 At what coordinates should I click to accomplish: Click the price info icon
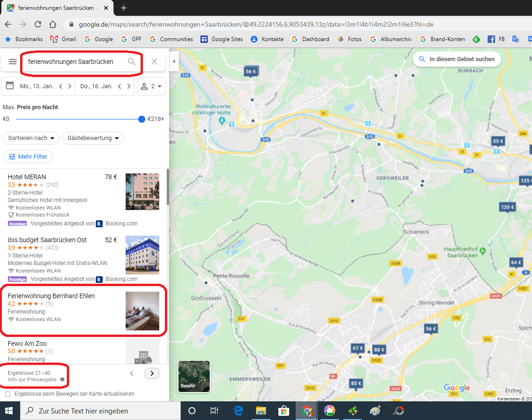(x=63, y=379)
